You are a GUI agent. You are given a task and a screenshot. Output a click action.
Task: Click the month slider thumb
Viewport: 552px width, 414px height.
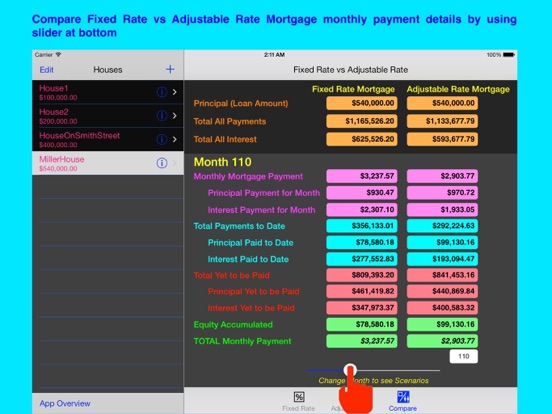[350, 370]
